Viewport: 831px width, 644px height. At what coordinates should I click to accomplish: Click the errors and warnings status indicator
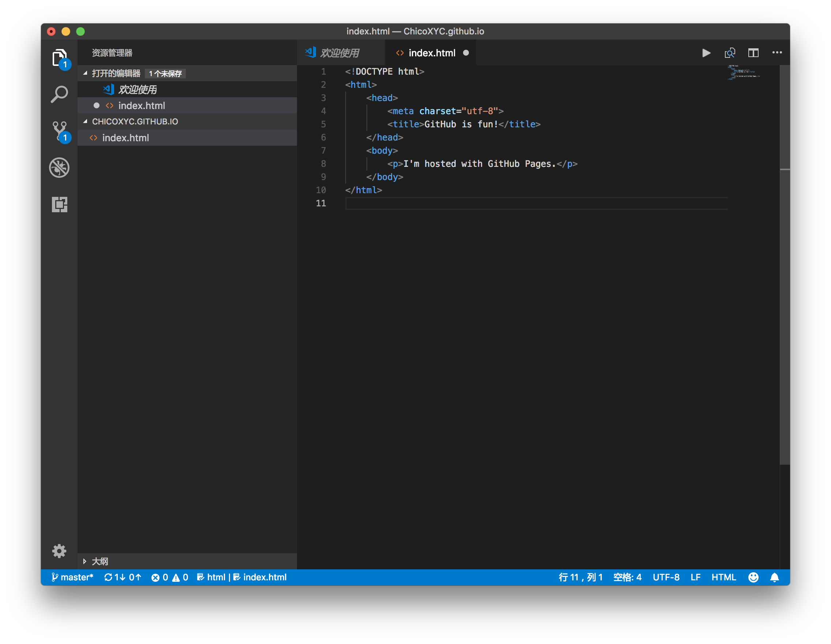coord(170,577)
